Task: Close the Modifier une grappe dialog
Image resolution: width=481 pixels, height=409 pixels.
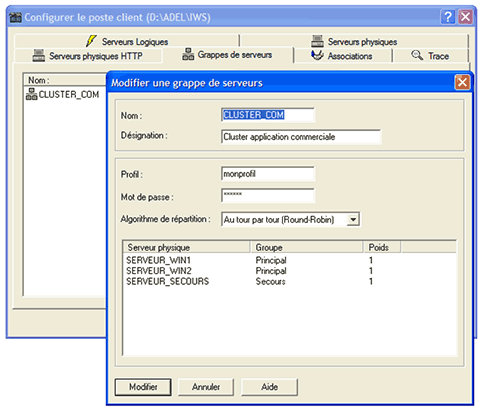Action: [x=462, y=82]
